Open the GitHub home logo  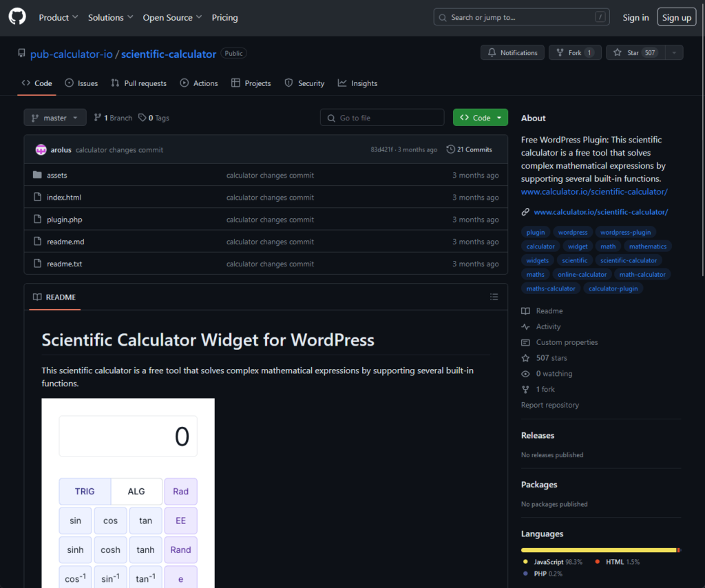click(17, 17)
